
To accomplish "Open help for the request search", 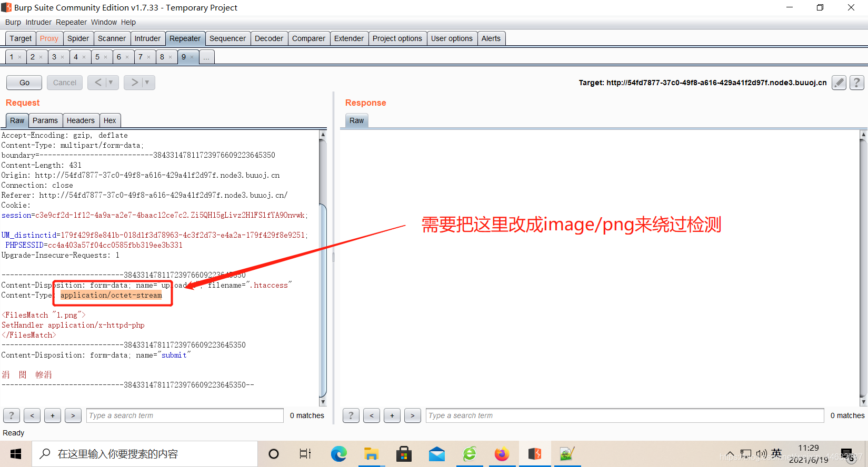I will click(x=12, y=415).
